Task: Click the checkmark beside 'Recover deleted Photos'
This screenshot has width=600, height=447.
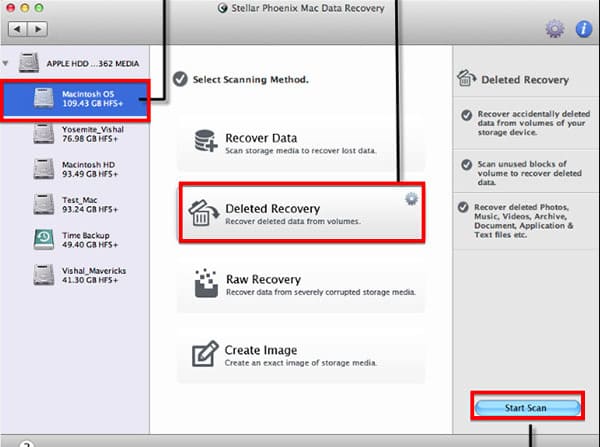Action: pos(463,207)
